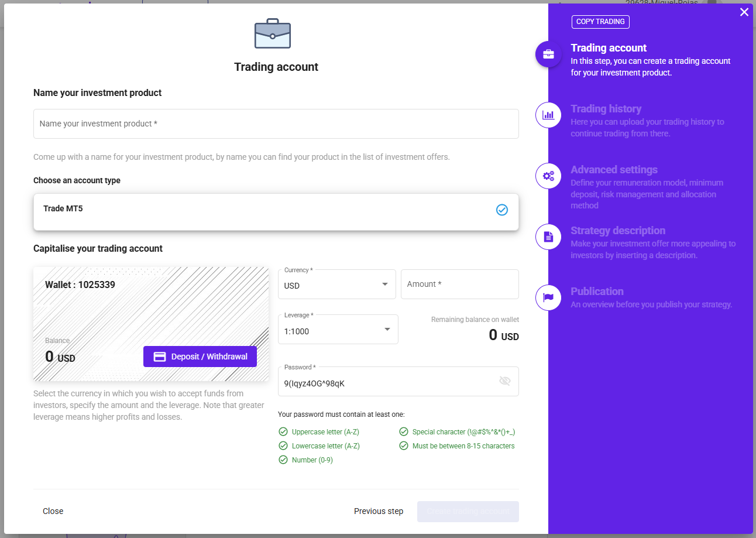Select the Advanced settings step title

(614, 170)
